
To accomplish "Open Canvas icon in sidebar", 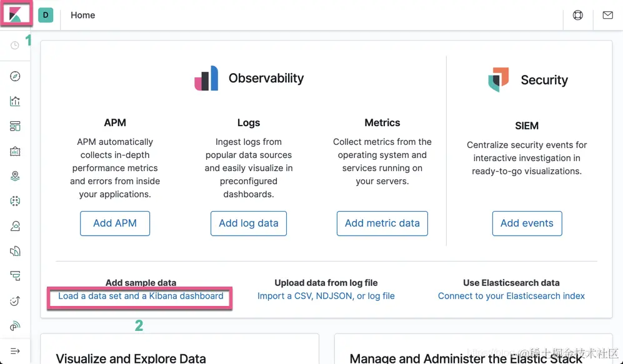I will click(x=15, y=151).
